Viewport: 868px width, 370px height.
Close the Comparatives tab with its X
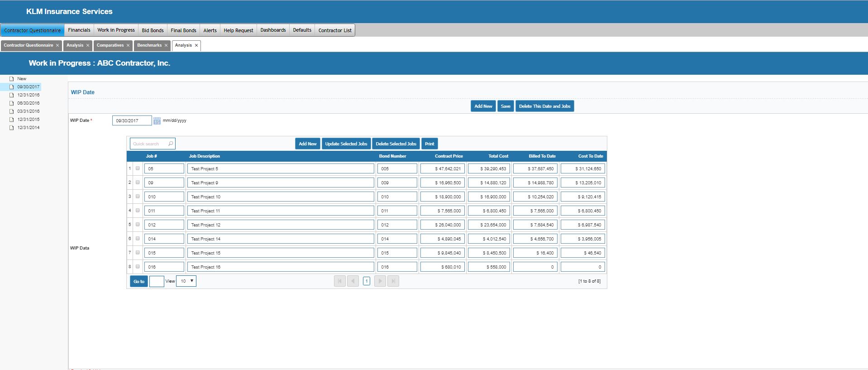[128, 45]
